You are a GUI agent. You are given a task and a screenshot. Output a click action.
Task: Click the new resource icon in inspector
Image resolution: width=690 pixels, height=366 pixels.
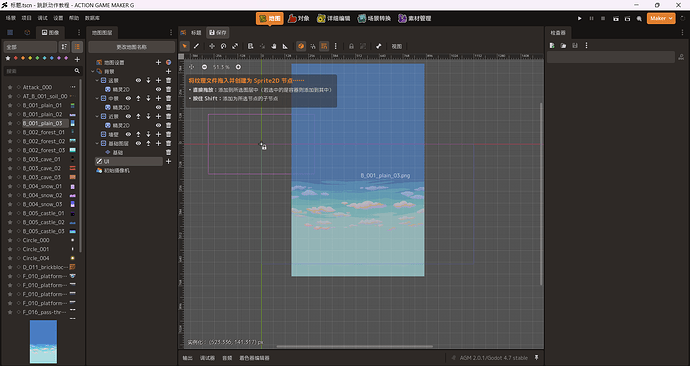552,46
